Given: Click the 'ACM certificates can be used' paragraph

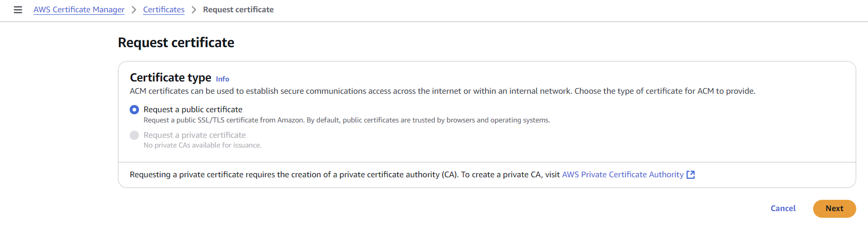Looking at the screenshot, I should (442, 91).
